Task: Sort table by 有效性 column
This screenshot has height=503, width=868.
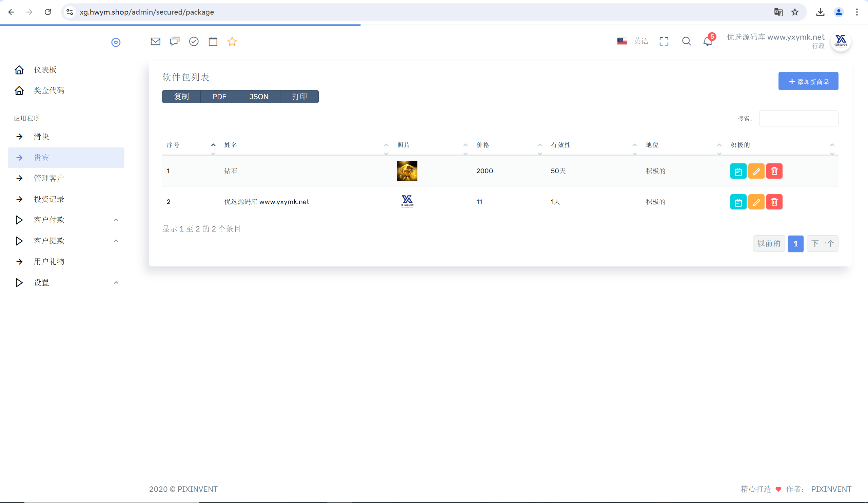Action: (594, 145)
